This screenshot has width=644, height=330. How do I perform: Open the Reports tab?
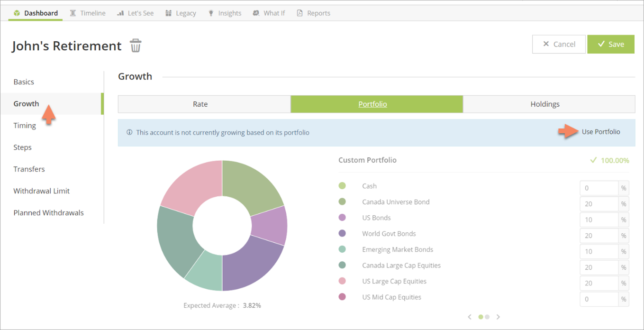tap(313, 13)
